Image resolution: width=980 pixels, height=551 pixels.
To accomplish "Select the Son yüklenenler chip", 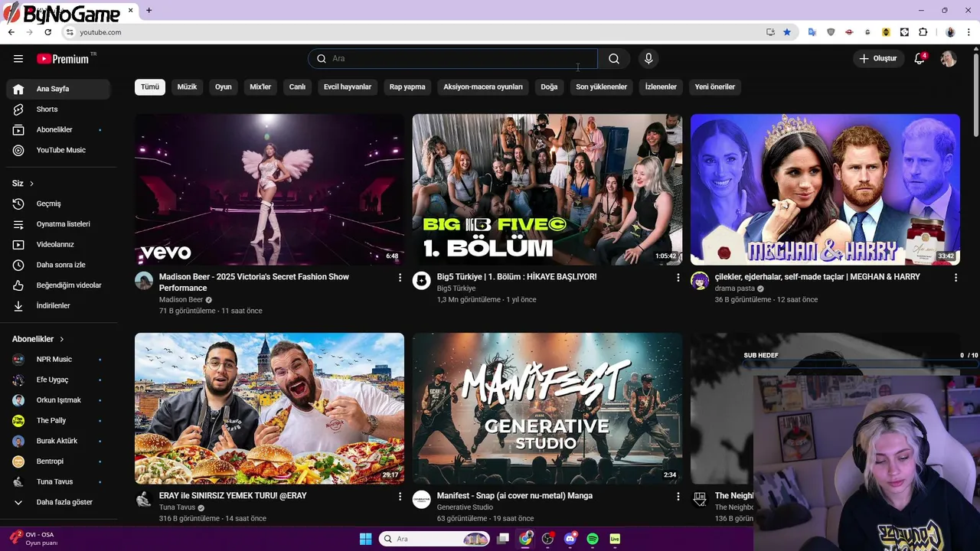I will [x=601, y=87].
